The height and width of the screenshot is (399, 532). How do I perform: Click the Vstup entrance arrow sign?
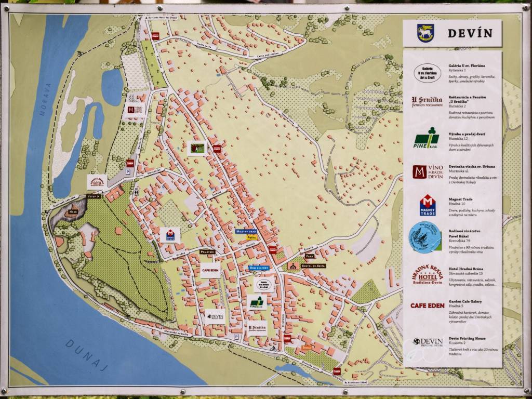(x=95, y=196)
